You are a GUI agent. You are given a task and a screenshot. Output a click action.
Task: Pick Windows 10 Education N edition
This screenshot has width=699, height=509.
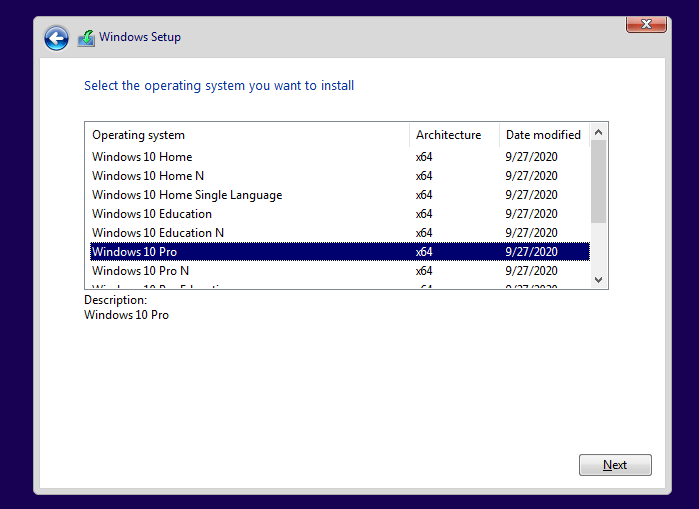coord(340,233)
